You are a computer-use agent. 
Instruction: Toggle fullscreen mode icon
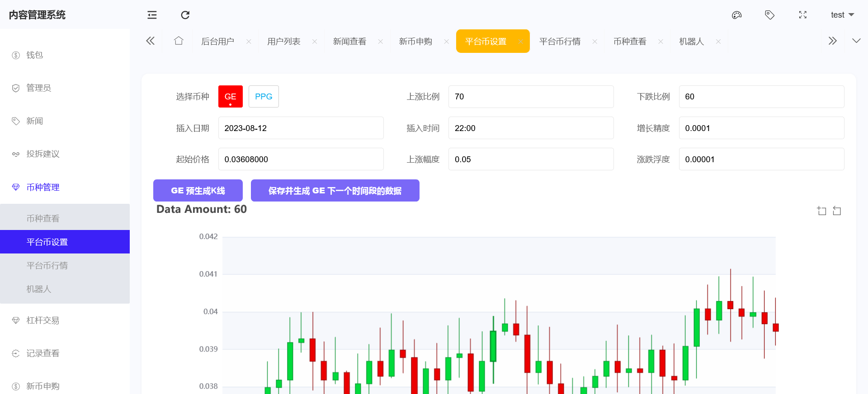coord(802,15)
